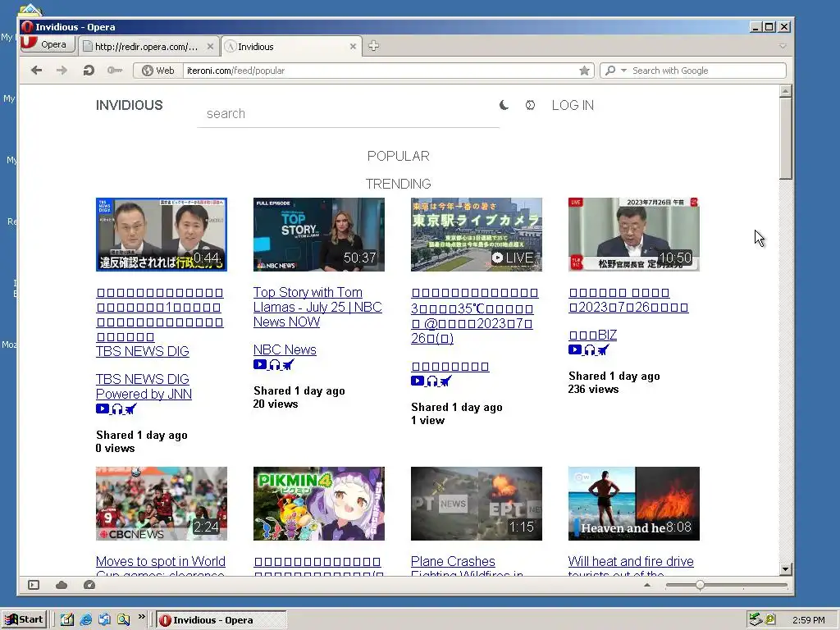
Task: Open TBS NEWS DIG Powered by JNN channel
Action: coord(144,386)
